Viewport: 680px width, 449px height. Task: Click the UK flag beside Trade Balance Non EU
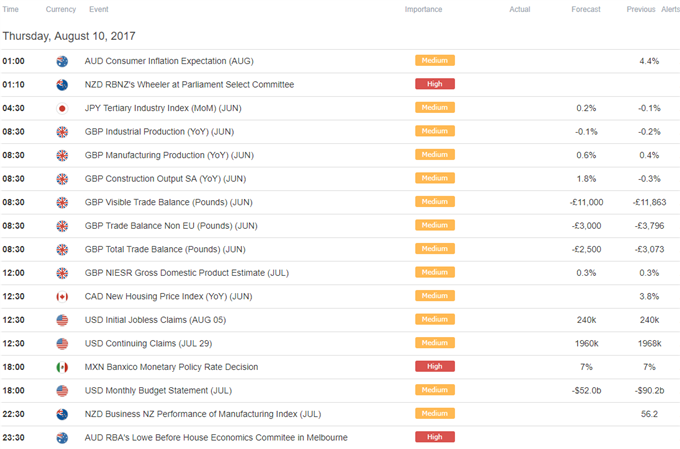[62, 226]
